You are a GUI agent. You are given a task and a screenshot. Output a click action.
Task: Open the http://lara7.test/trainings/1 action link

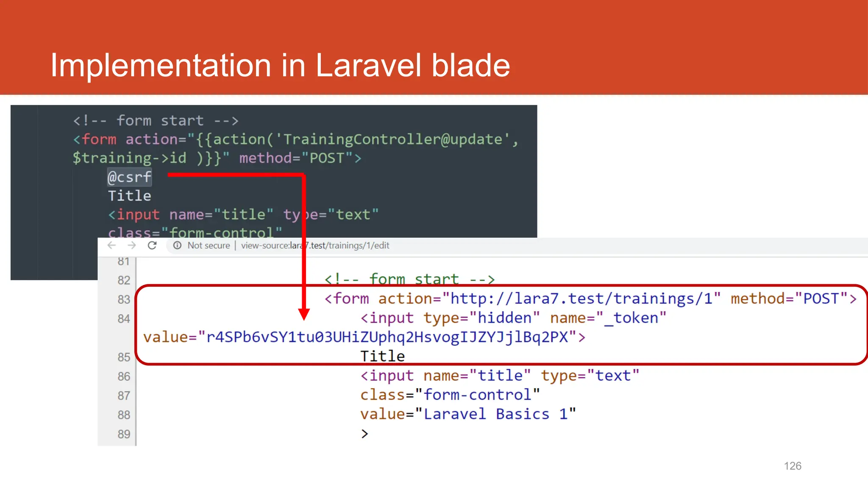[x=581, y=299]
